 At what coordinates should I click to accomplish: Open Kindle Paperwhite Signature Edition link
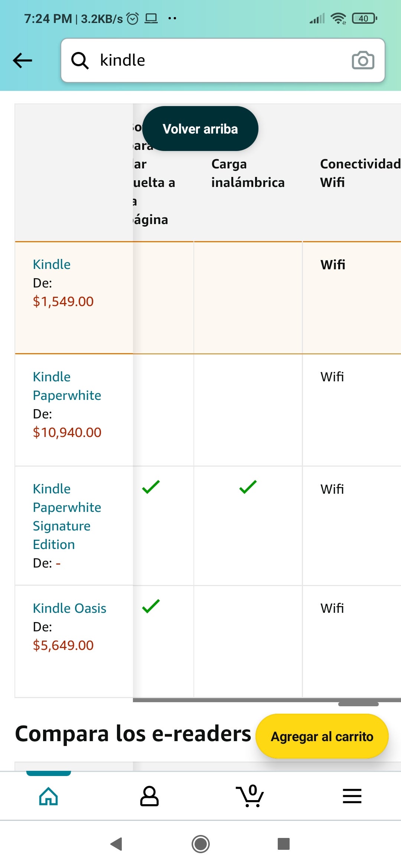67,516
